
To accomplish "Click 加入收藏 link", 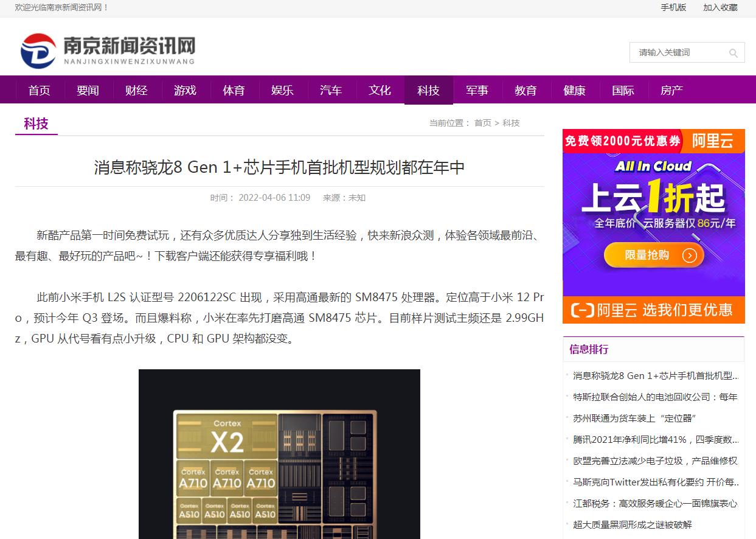I will (x=720, y=7).
